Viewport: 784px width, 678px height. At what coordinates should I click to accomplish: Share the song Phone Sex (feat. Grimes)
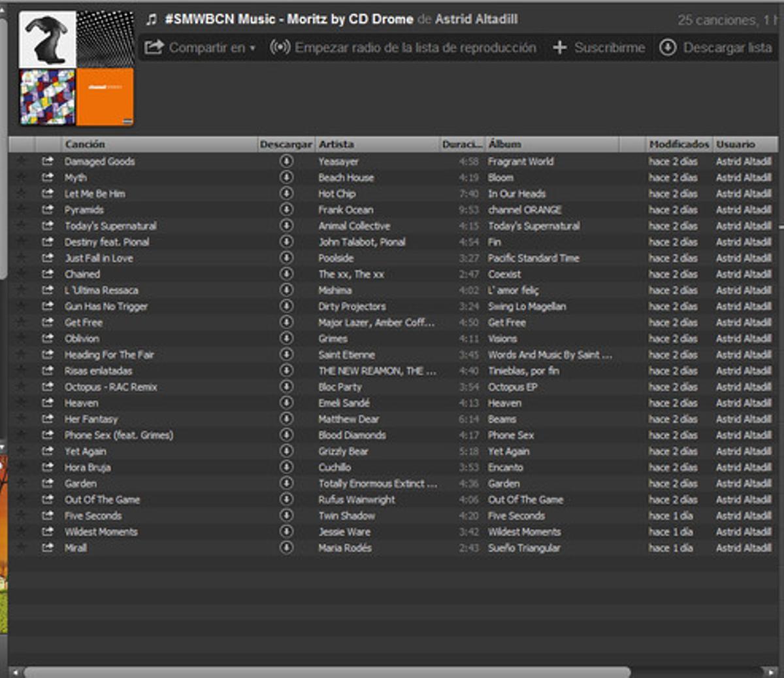pos(48,435)
